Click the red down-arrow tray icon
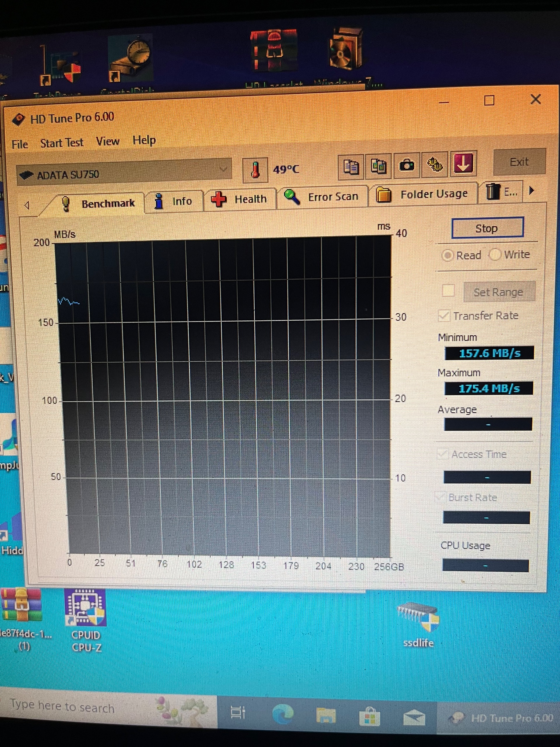560x747 pixels. pos(464,164)
